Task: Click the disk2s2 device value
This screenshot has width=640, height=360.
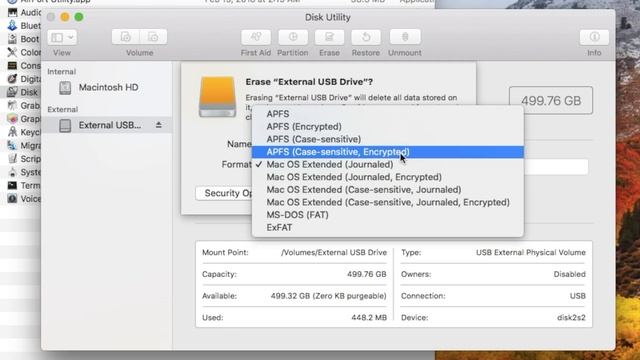Action: 571,318
